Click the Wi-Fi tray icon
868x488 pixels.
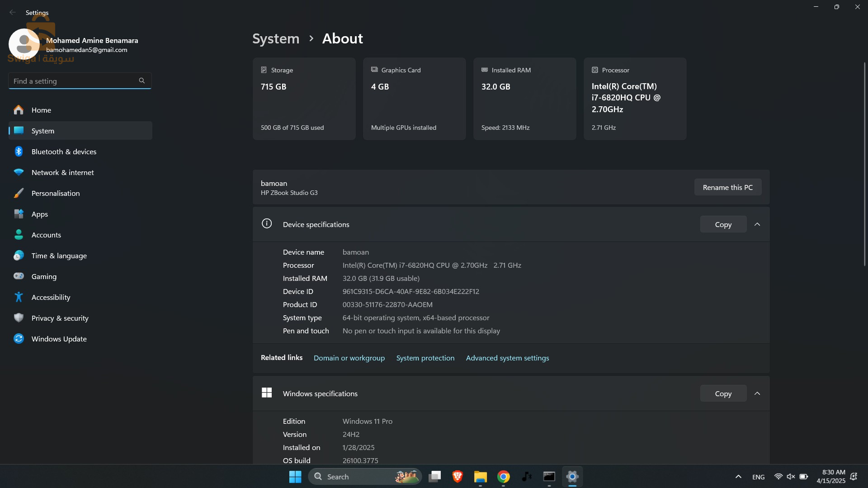tap(778, 477)
